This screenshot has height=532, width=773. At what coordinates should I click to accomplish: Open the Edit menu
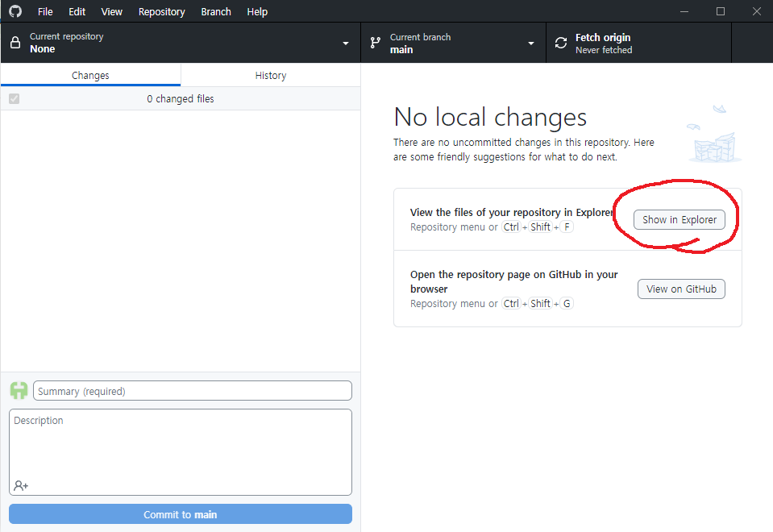[x=77, y=11]
